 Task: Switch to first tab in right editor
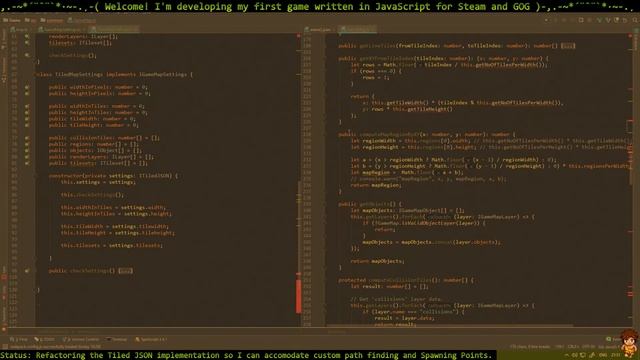[x=318, y=29]
